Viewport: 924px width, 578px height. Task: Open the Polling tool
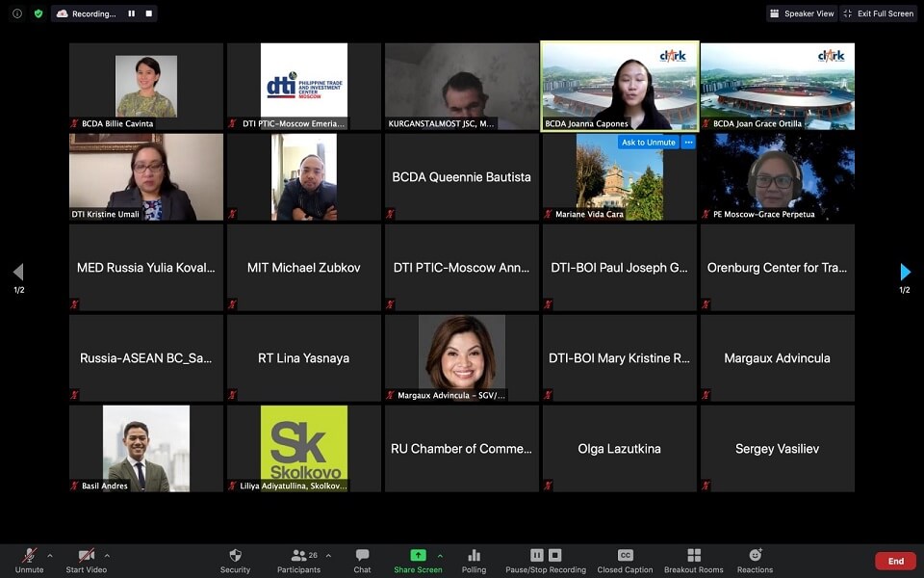tap(474, 556)
